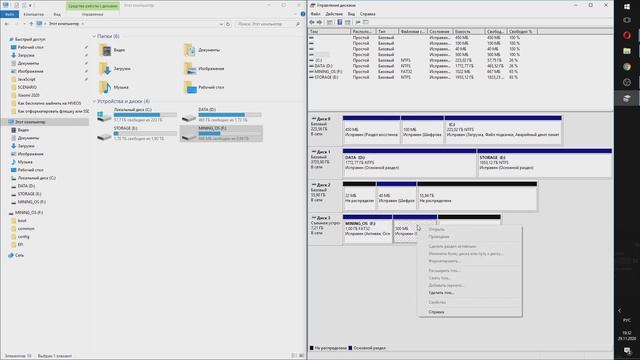Select STORAGE (E:) partition block on Disk 1
The image size is (640, 360).
[x=544, y=163]
